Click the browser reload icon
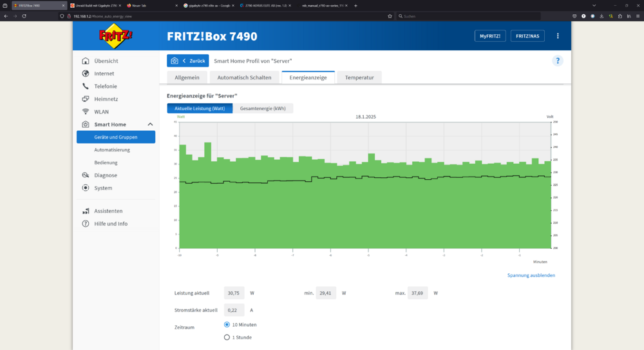The height and width of the screenshot is (350, 644). click(x=24, y=16)
